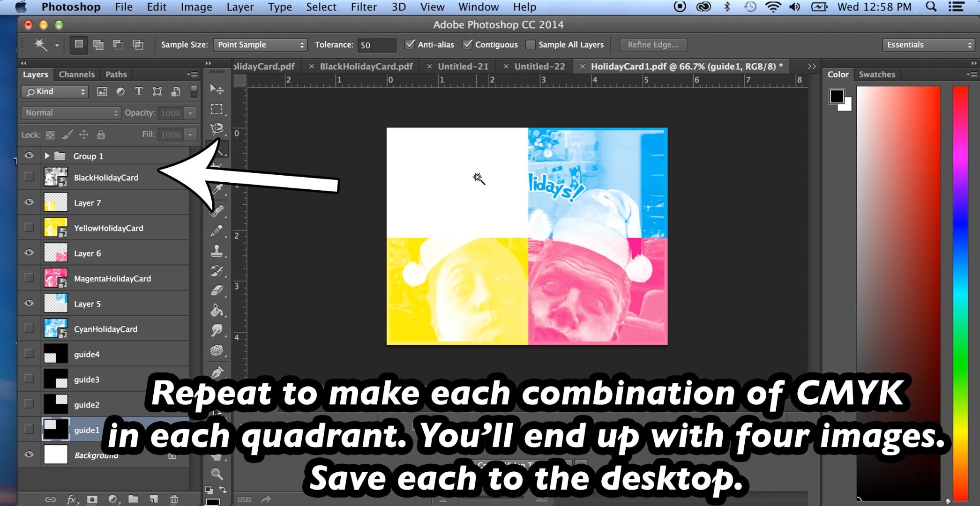Image resolution: width=980 pixels, height=506 pixels.
Task: Open Spotlight search in menu bar
Action: (x=931, y=7)
